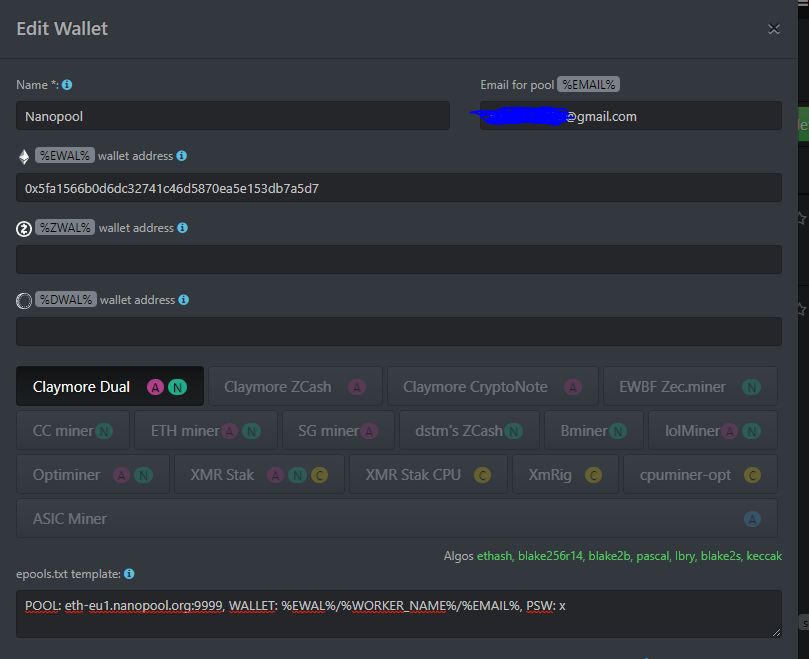Select the ETH miner tab

coord(206,430)
